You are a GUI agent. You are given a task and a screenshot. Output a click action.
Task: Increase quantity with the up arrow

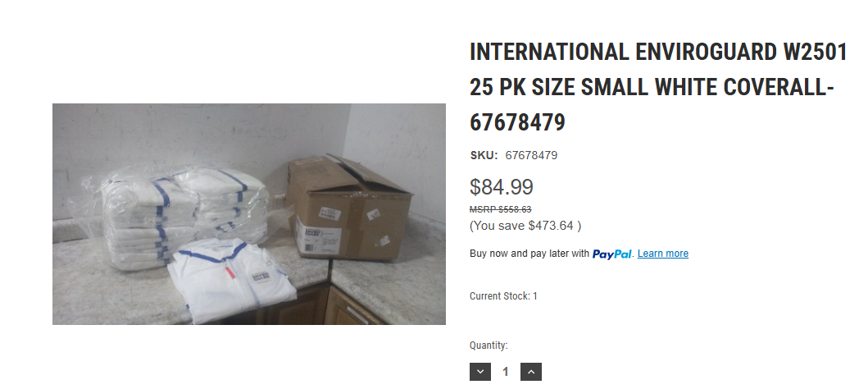(x=531, y=372)
